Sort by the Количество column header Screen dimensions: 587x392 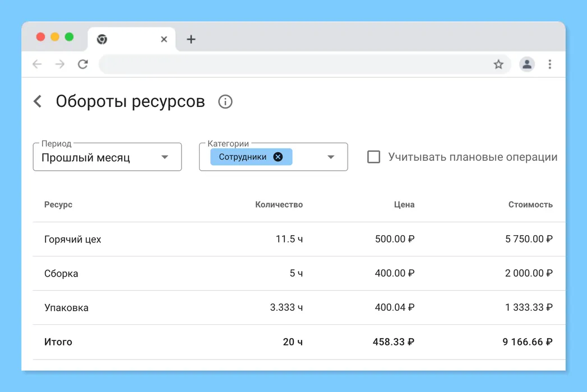click(x=279, y=204)
